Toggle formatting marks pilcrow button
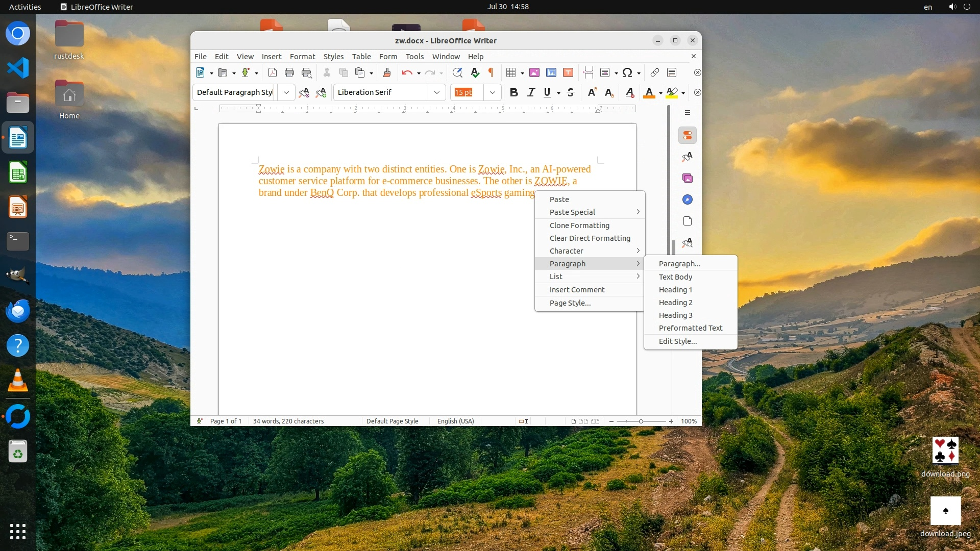This screenshot has height=551, width=980. tap(491, 72)
